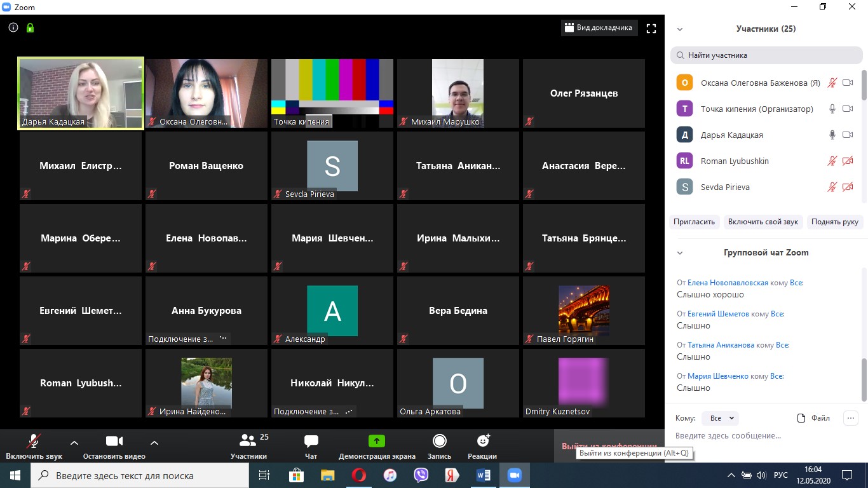The image size is (868, 488).
Task: Expand video options arrow beside camera
Action: (154, 443)
